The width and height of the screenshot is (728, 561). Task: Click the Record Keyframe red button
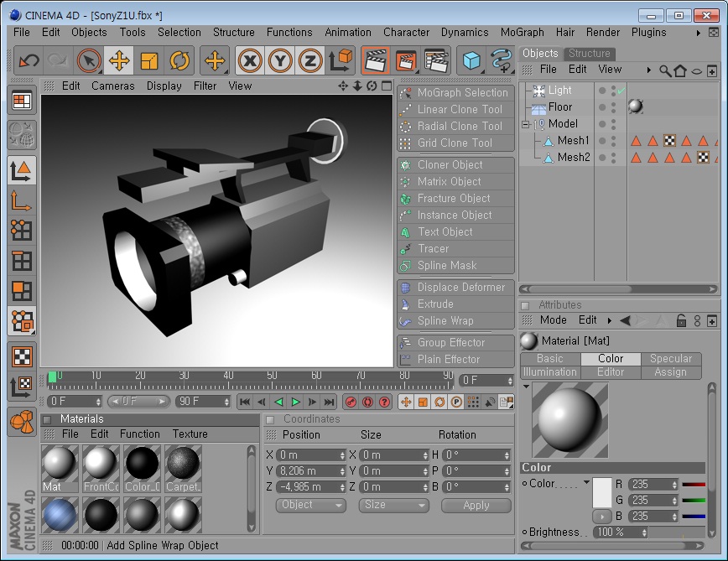click(x=351, y=402)
